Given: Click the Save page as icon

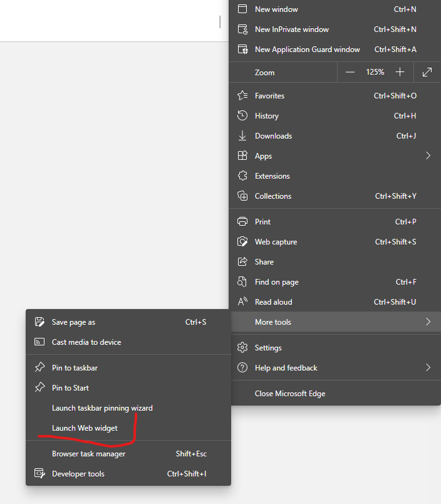Looking at the screenshot, I should click(x=39, y=322).
